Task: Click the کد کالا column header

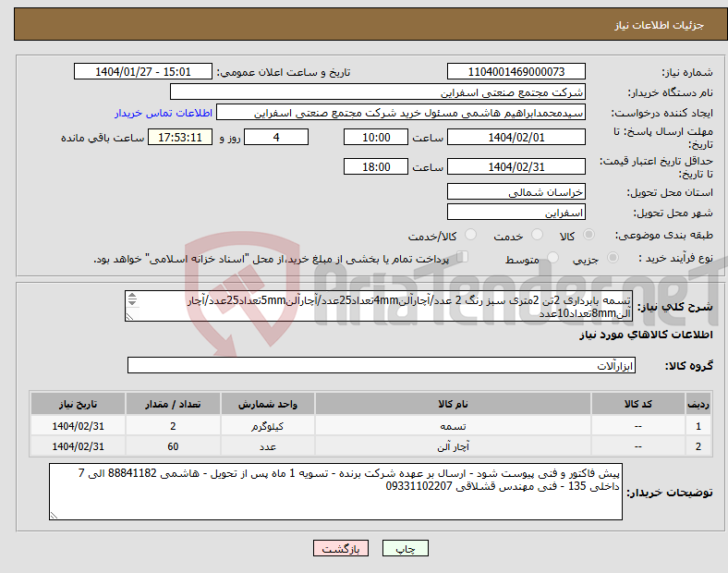Action: [x=638, y=404]
